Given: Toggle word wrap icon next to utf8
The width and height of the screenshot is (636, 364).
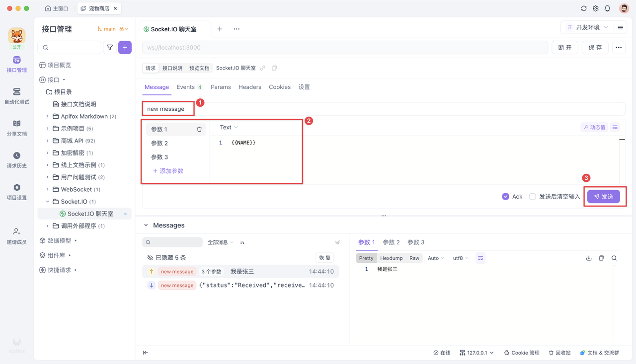Looking at the screenshot, I should pyautogui.click(x=480, y=258).
